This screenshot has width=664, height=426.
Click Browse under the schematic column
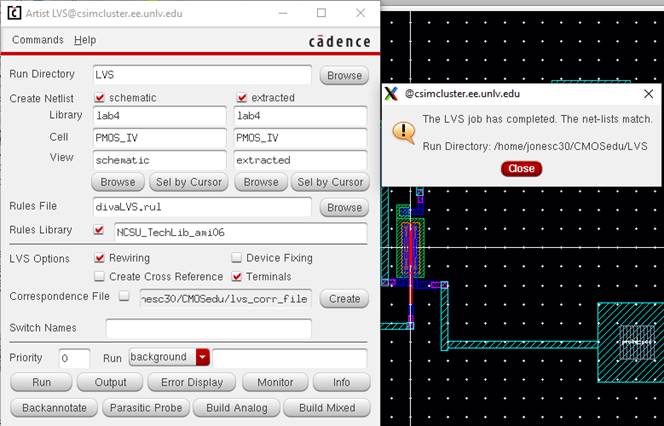[x=118, y=182]
